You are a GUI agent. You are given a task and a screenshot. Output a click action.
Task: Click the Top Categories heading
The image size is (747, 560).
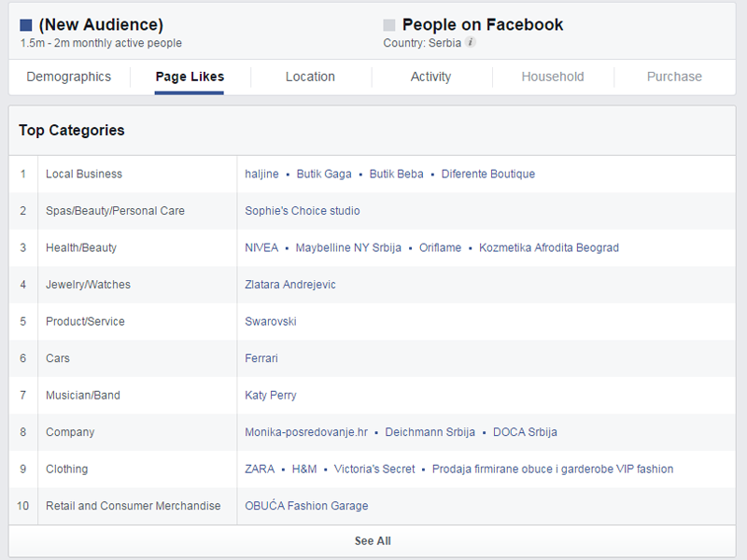click(x=72, y=130)
